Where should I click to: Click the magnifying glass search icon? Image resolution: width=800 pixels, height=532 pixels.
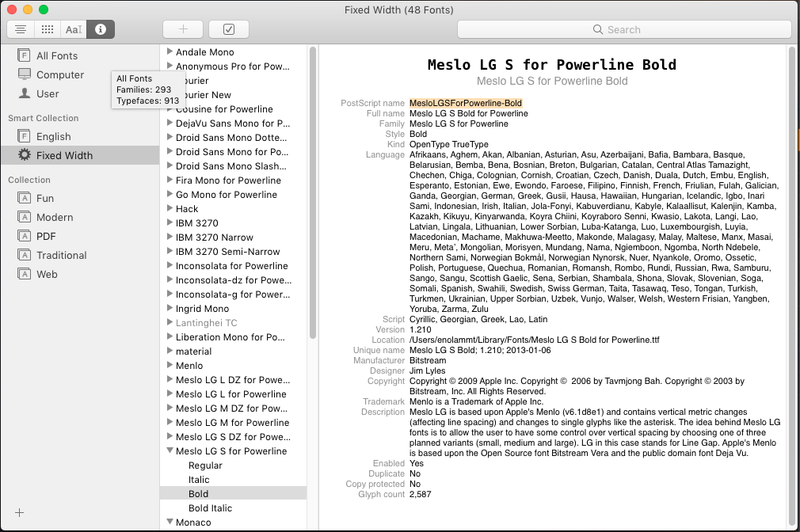[597, 29]
